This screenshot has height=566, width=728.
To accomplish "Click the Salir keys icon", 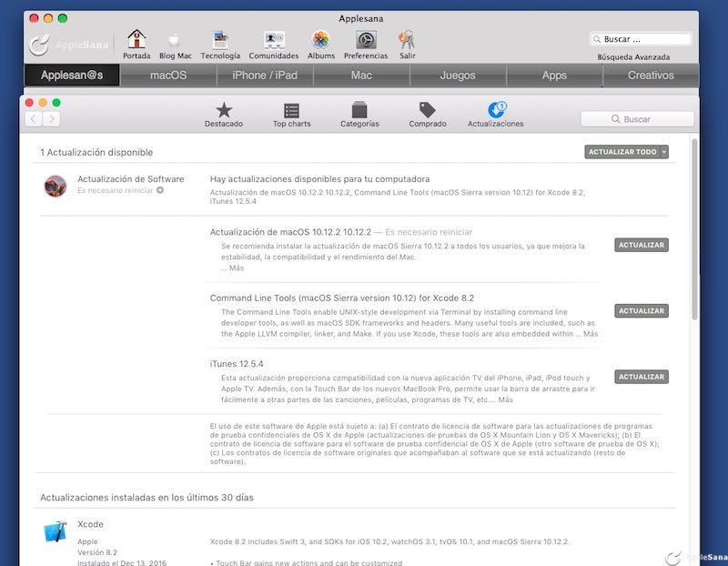I will pos(407,40).
